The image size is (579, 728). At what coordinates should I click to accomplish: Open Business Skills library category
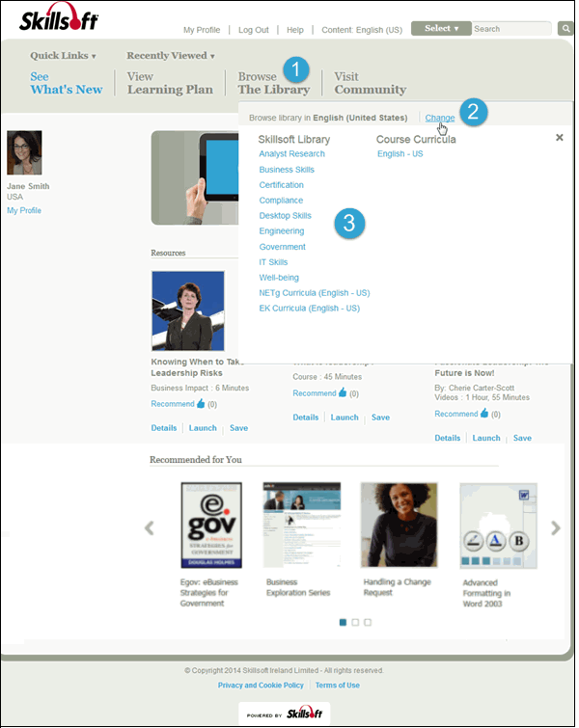point(287,170)
